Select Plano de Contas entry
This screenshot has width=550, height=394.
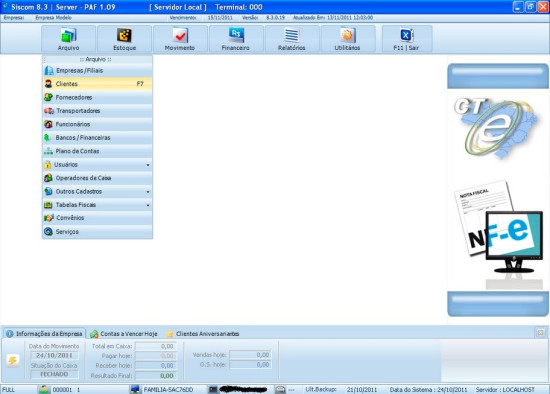coord(97,151)
